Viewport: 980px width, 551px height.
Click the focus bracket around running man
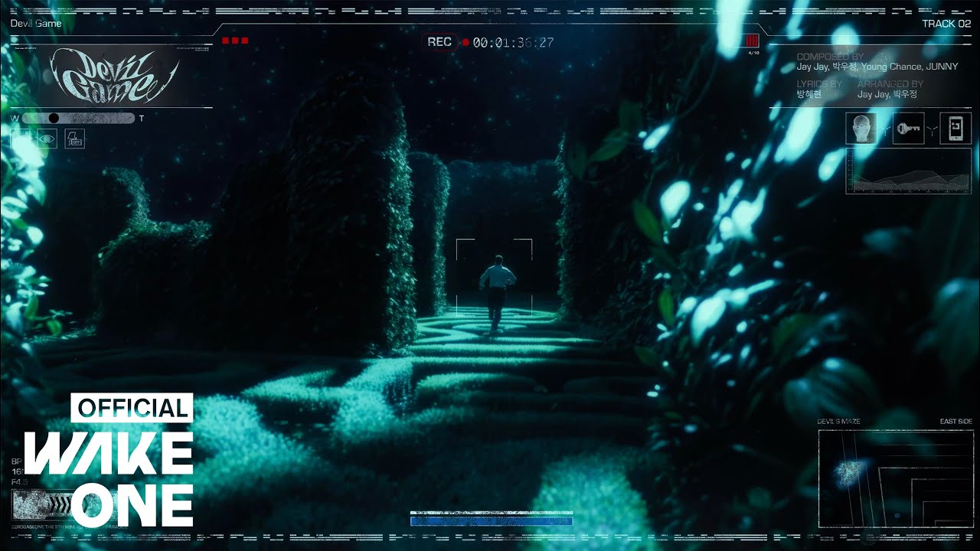pos(494,277)
